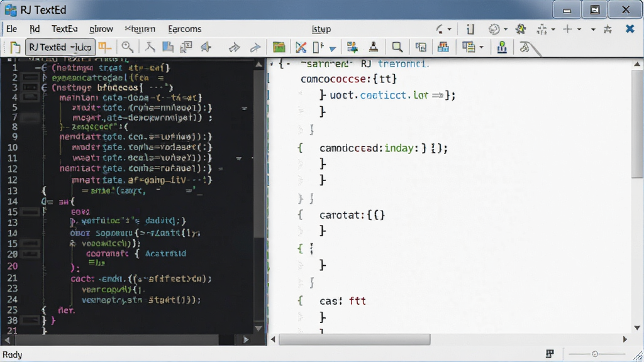Click the right pane's horizontal scrollbar thumb
644x362 pixels.
[x=355, y=339]
